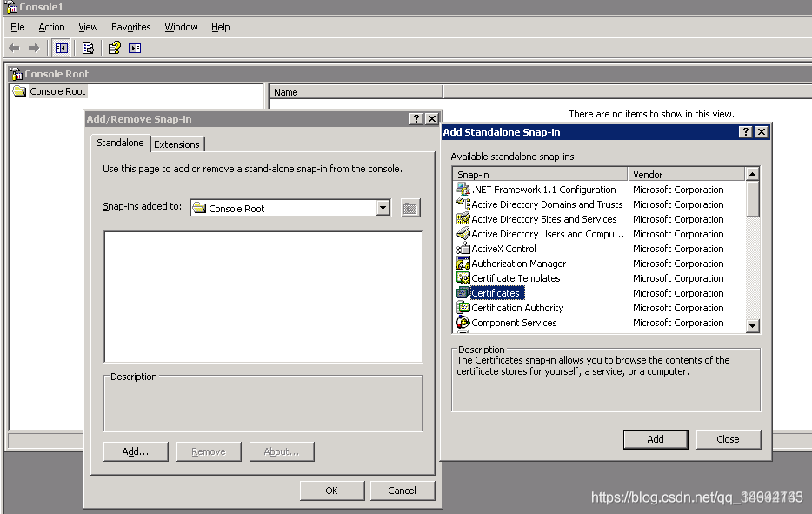Click the Remove button
This screenshot has height=514, width=812.
pyautogui.click(x=209, y=451)
